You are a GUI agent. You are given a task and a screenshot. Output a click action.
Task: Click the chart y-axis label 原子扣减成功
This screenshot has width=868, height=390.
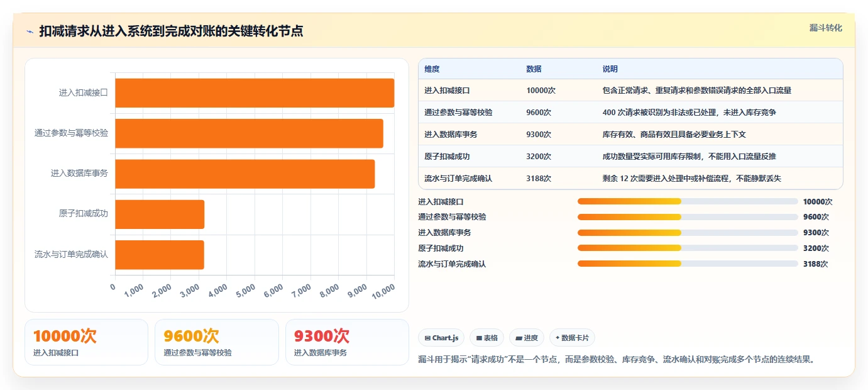tap(84, 214)
